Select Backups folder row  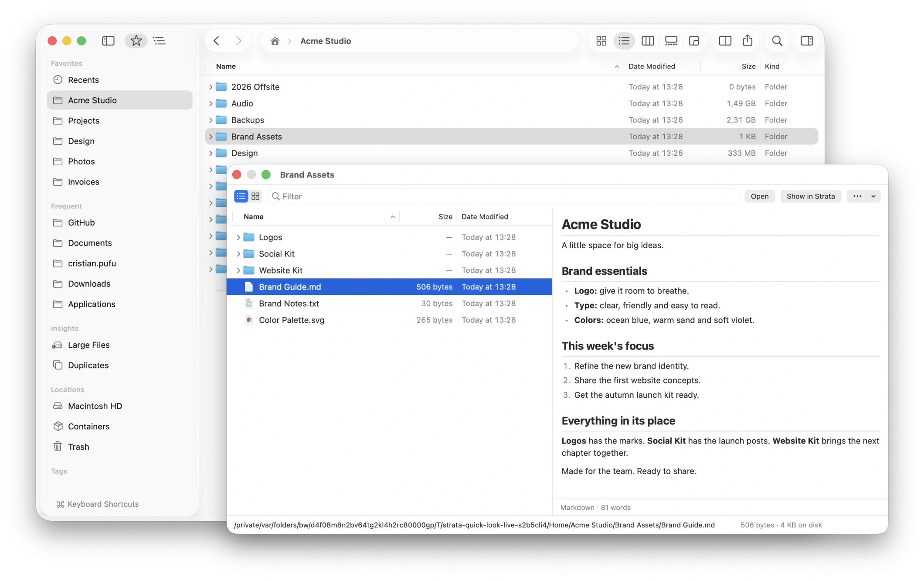point(512,120)
